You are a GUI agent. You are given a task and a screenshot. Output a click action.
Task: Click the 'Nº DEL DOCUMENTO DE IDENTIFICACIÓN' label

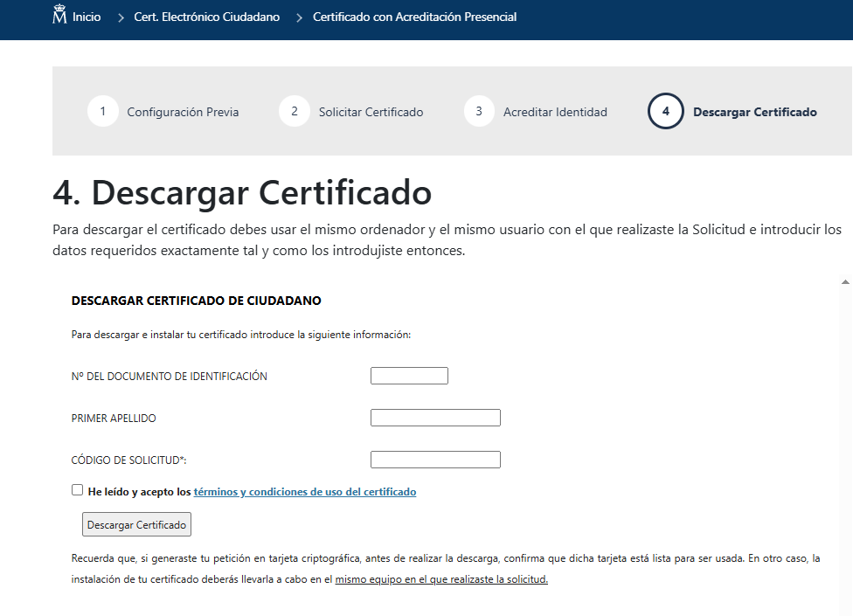pyautogui.click(x=170, y=377)
